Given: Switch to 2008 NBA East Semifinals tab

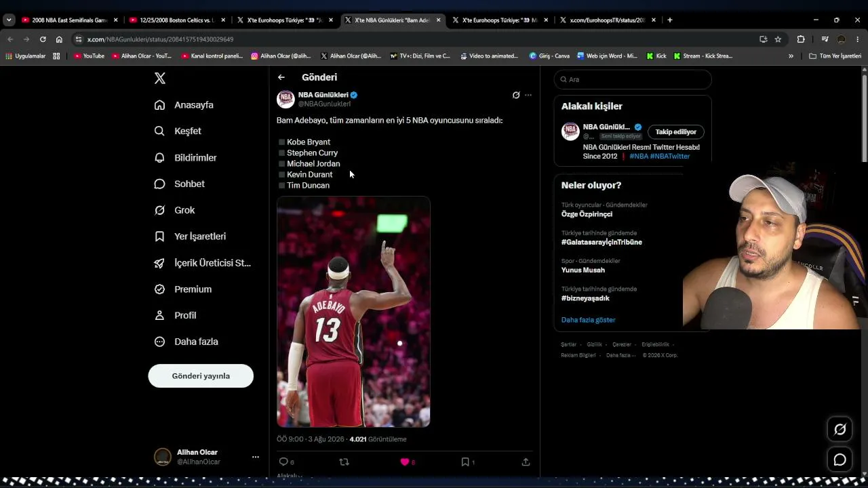Looking at the screenshot, I should [71, 20].
